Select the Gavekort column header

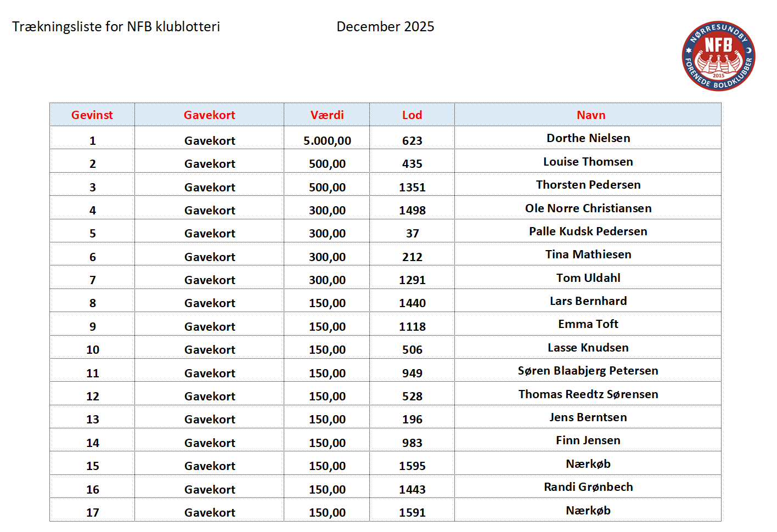(209, 115)
